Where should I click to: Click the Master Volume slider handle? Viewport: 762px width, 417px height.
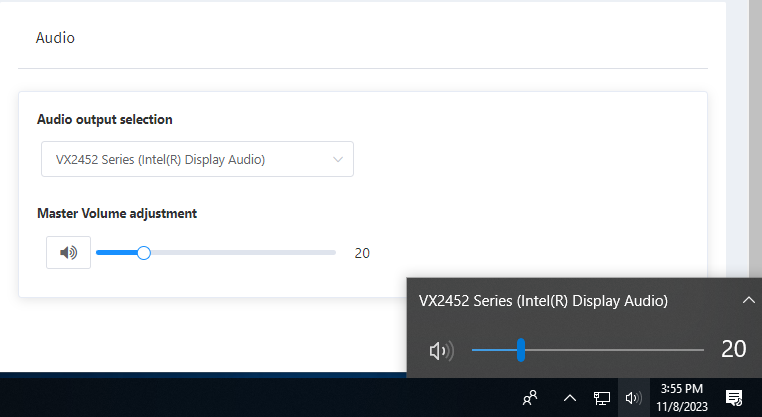(x=143, y=253)
